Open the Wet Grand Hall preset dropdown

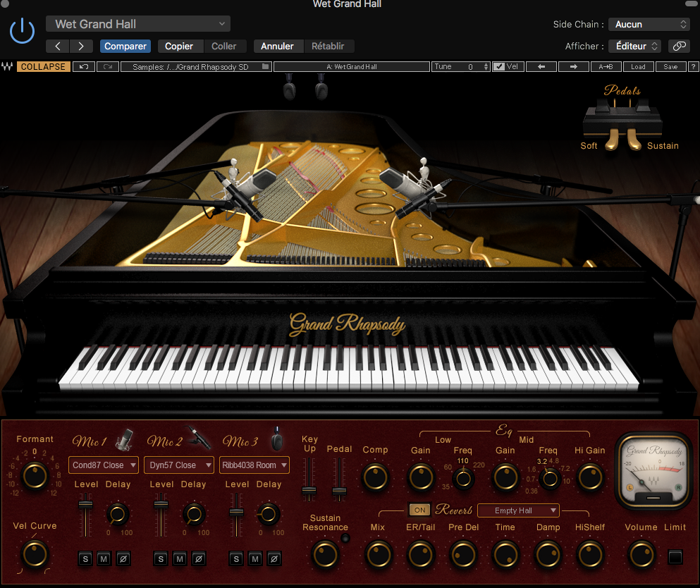click(x=138, y=23)
